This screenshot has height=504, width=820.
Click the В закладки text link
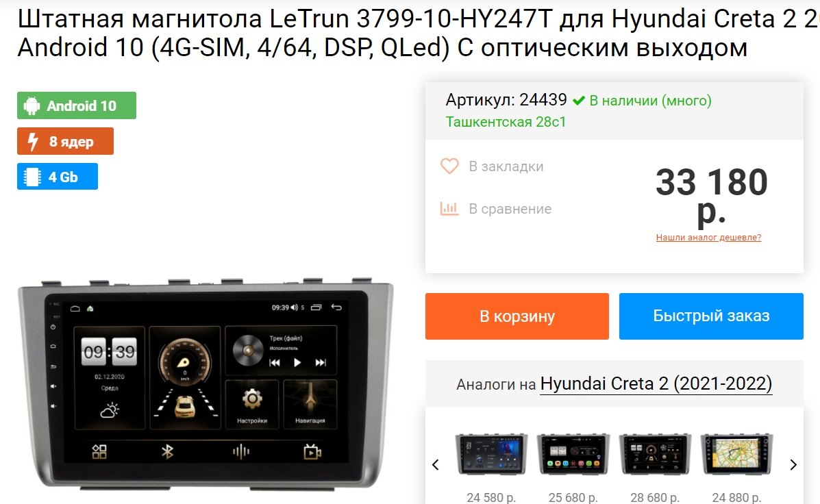coord(506,166)
